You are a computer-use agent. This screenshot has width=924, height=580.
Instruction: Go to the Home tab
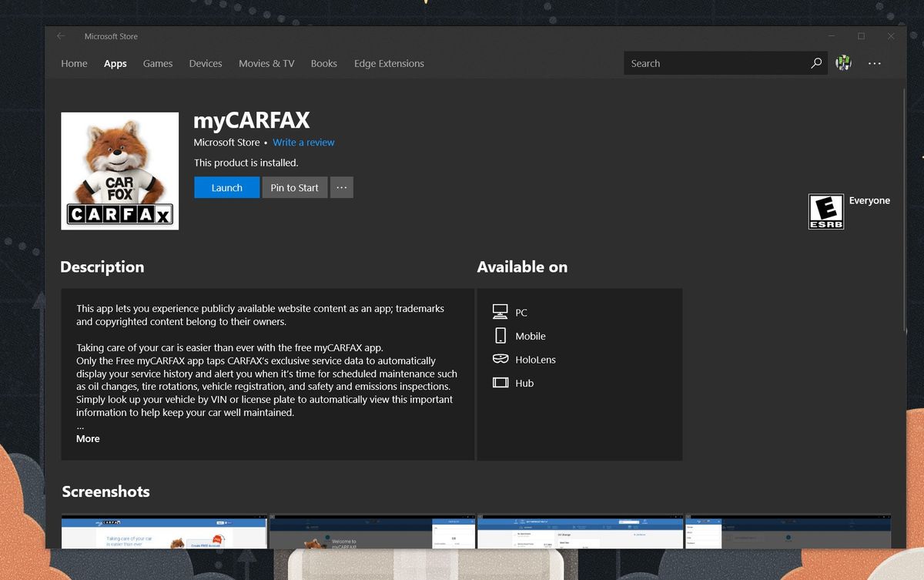coord(73,63)
